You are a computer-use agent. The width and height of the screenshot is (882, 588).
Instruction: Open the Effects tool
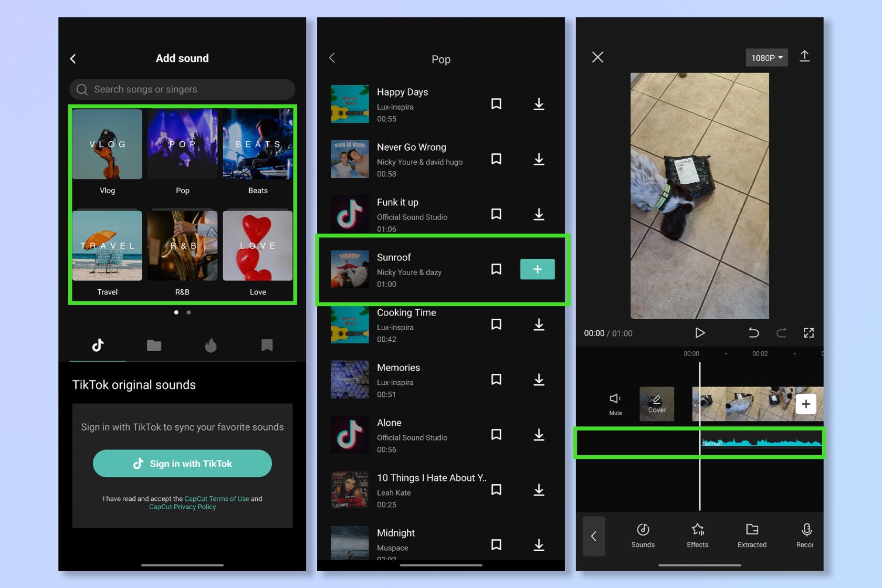coord(697,535)
